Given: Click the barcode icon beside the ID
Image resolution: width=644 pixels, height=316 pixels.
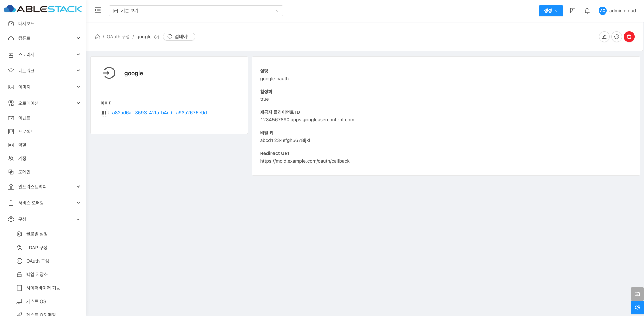Looking at the screenshot, I should click(105, 113).
